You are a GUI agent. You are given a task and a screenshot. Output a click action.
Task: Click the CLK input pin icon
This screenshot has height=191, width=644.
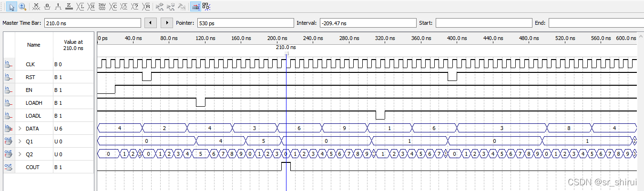8,64
